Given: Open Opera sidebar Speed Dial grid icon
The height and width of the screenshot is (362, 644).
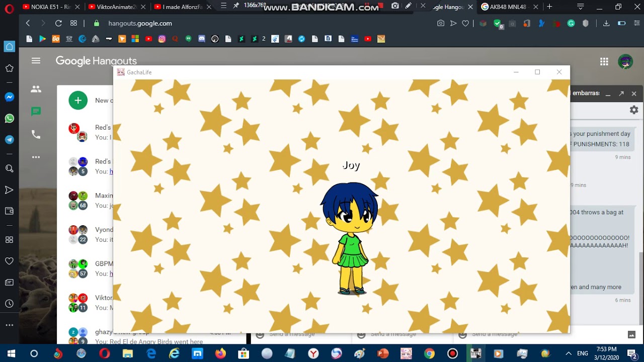Looking at the screenshot, I should pos(9,240).
